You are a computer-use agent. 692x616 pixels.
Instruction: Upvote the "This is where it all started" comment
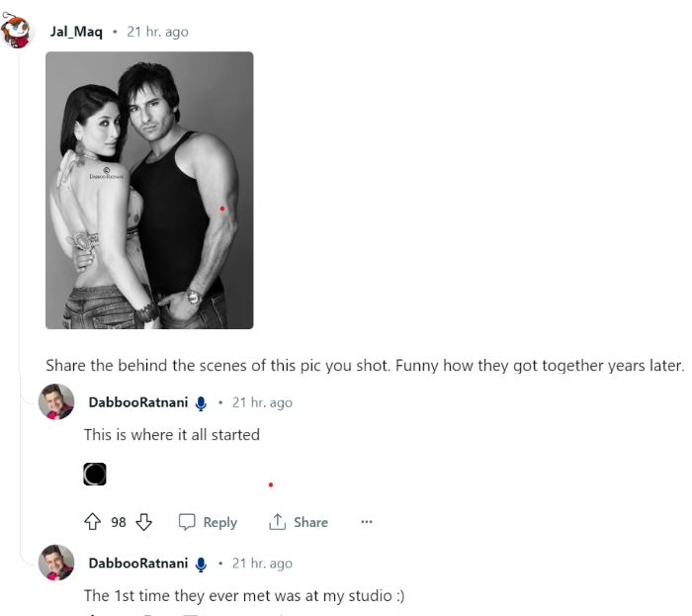(94, 522)
